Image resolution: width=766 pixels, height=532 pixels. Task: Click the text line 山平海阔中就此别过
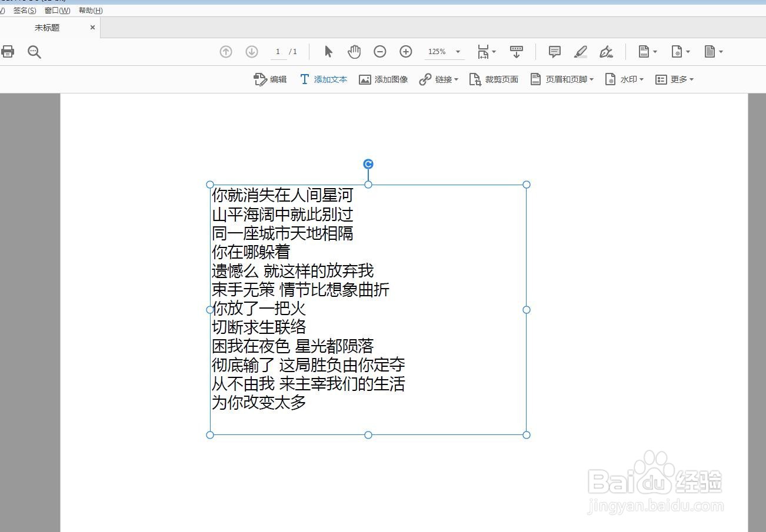pyautogui.click(x=282, y=214)
